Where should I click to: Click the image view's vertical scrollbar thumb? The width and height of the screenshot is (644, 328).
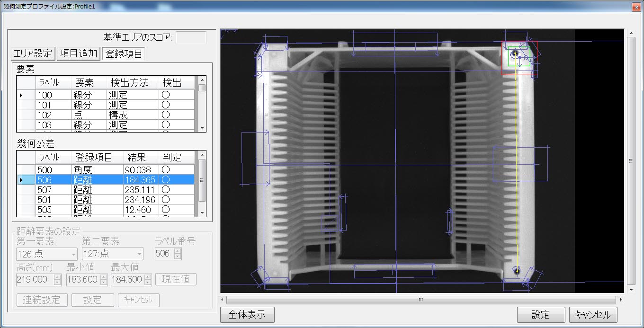tap(631, 161)
